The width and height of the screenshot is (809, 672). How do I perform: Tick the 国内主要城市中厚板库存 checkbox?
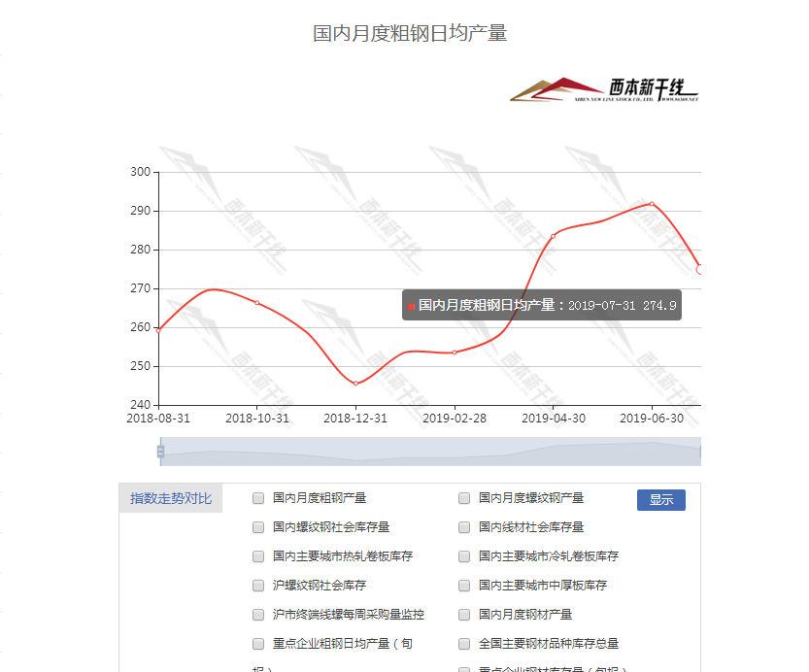[464, 586]
